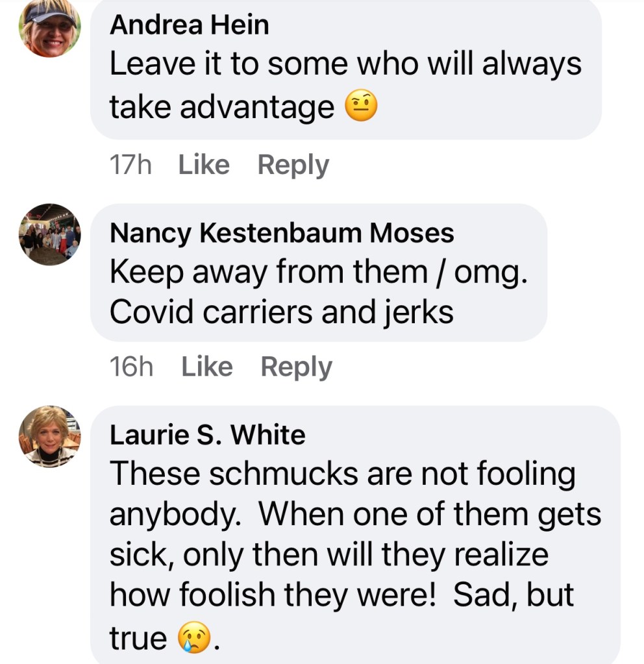Click the crying emoji in Laurie's comment

195,639
